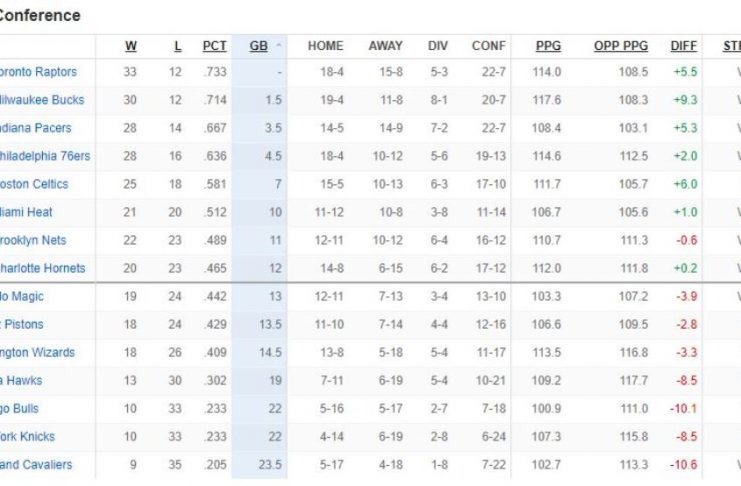
Task: Click the CONF column header
Action: click(x=489, y=46)
